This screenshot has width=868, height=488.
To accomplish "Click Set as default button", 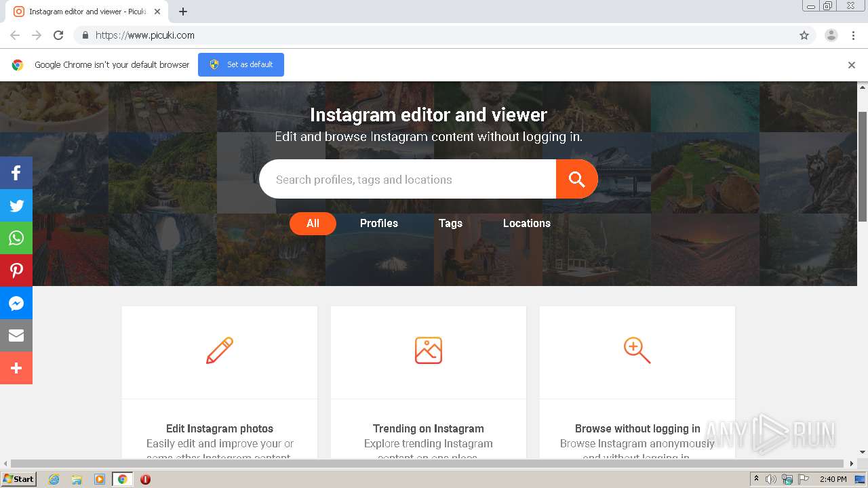I will [x=241, y=65].
